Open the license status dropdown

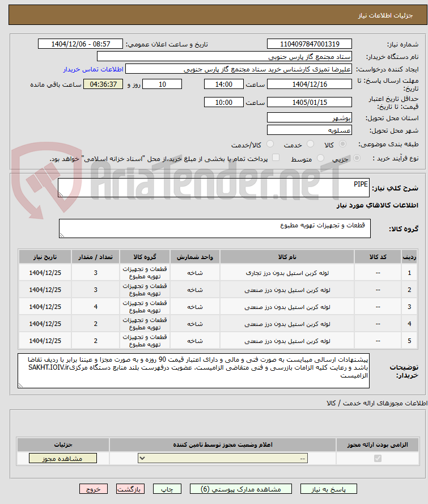(223, 458)
